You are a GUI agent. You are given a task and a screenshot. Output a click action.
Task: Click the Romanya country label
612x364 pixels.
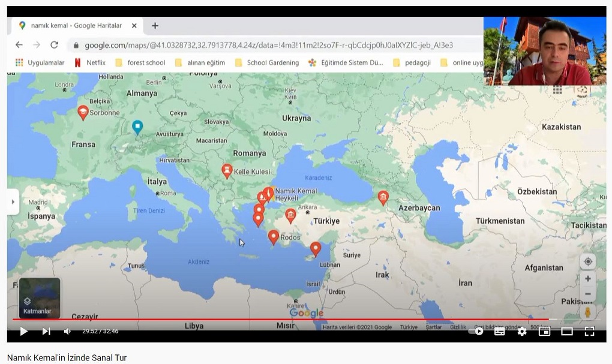[x=250, y=154]
